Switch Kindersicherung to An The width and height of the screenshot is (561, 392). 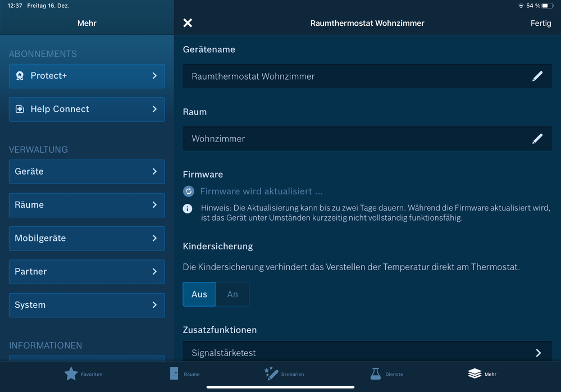(x=232, y=294)
